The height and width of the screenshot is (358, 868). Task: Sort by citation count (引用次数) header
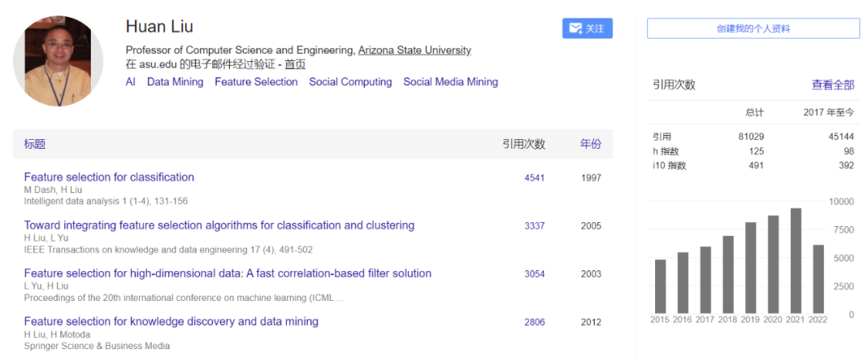tap(523, 144)
